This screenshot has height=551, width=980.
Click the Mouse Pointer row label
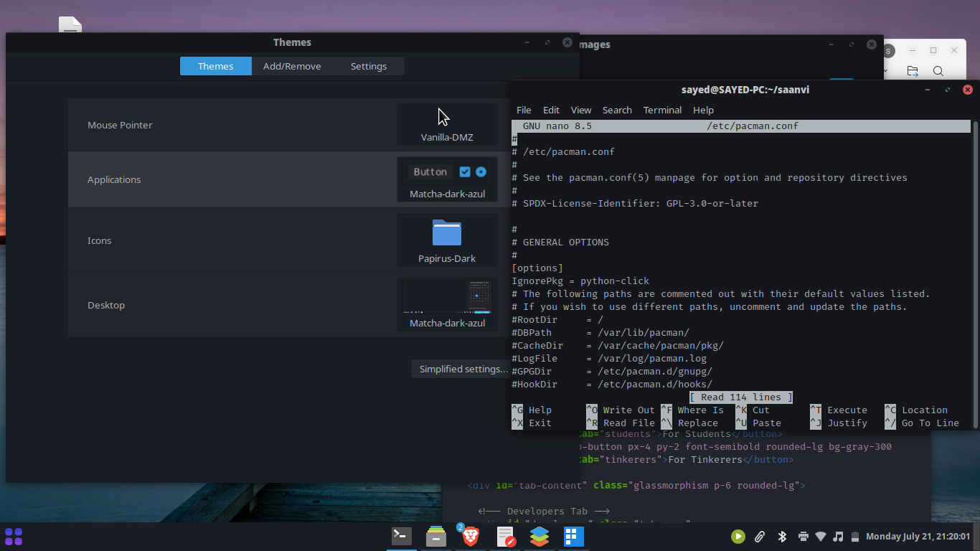coord(120,125)
